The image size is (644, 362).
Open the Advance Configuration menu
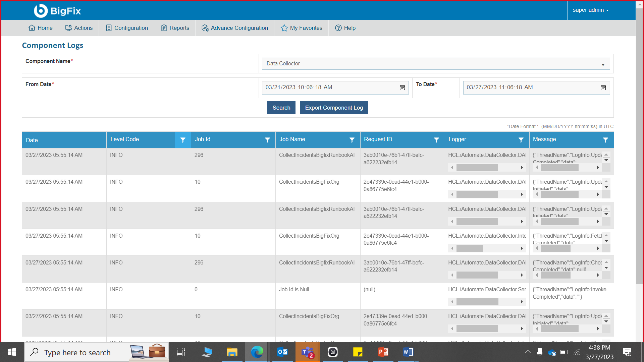[235, 28]
